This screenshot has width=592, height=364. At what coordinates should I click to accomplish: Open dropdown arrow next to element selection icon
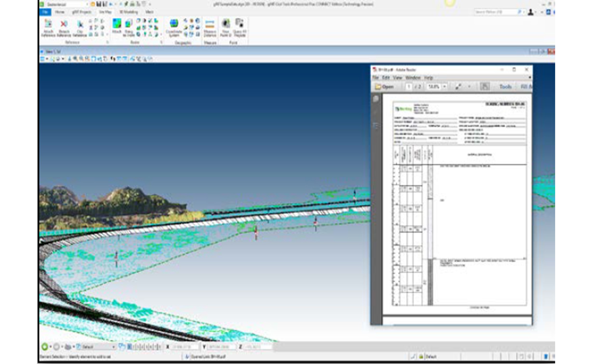coord(51,347)
